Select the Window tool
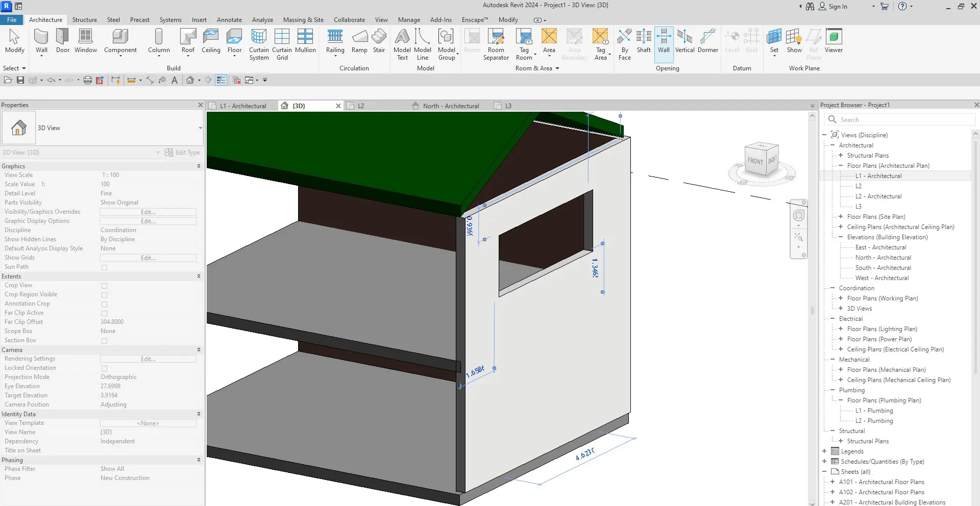980x506 pixels. tap(86, 41)
